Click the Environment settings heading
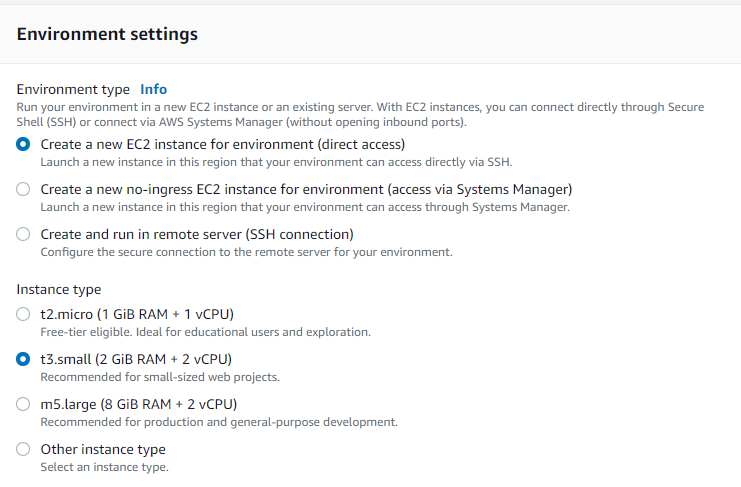Image resolution: width=741 pixels, height=487 pixels. point(107,34)
